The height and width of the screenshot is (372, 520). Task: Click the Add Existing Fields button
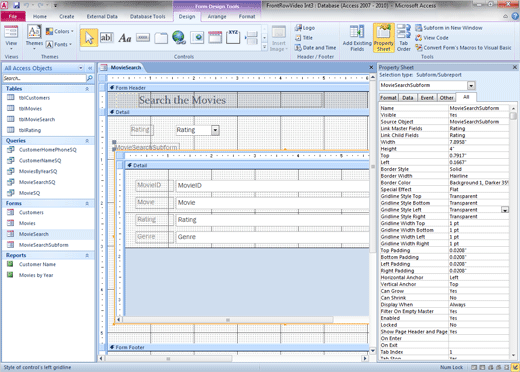[357, 38]
